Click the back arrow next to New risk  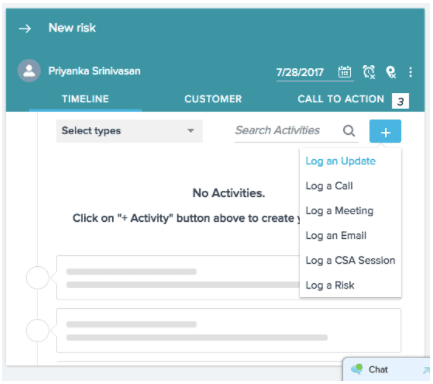tap(25, 29)
